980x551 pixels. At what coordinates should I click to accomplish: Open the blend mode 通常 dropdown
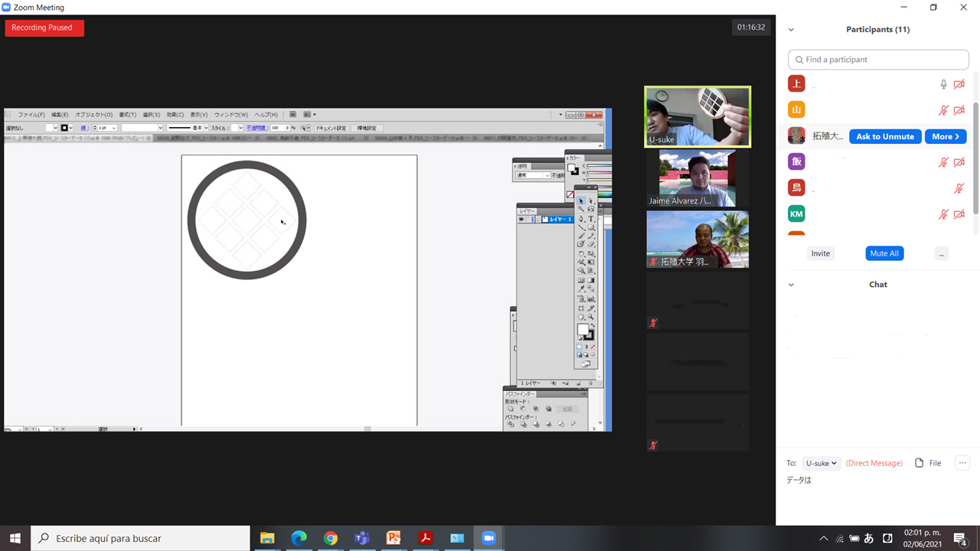(533, 175)
